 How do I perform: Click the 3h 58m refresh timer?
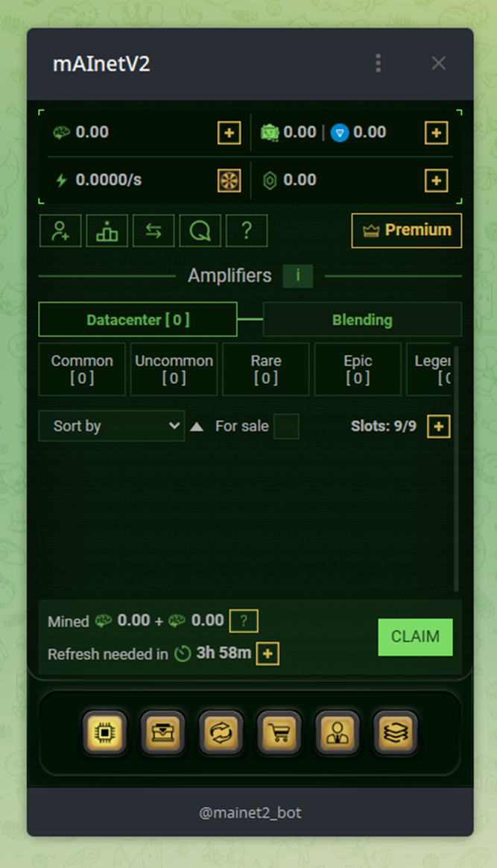tap(224, 653)
